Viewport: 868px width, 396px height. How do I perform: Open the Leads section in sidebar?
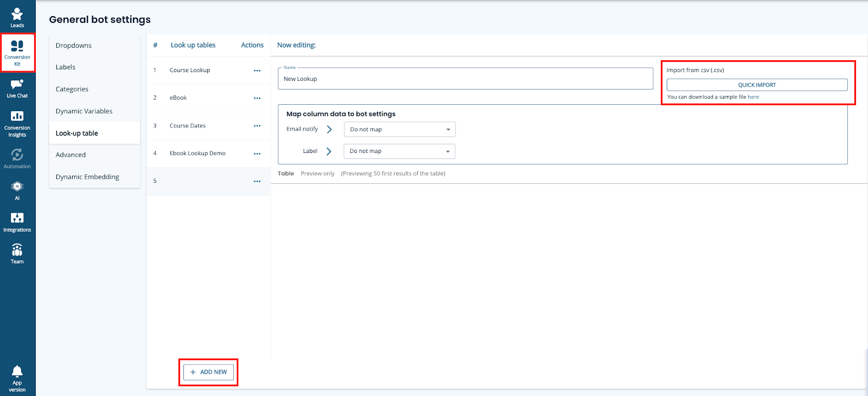17,17
